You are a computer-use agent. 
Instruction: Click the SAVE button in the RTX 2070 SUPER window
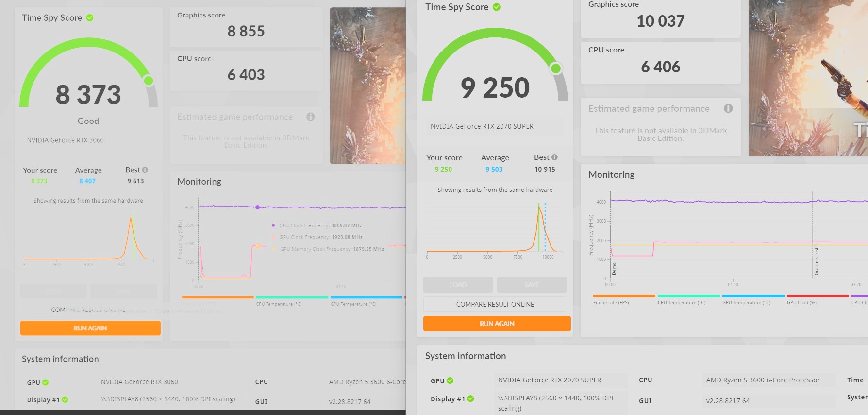click(532, 285)
